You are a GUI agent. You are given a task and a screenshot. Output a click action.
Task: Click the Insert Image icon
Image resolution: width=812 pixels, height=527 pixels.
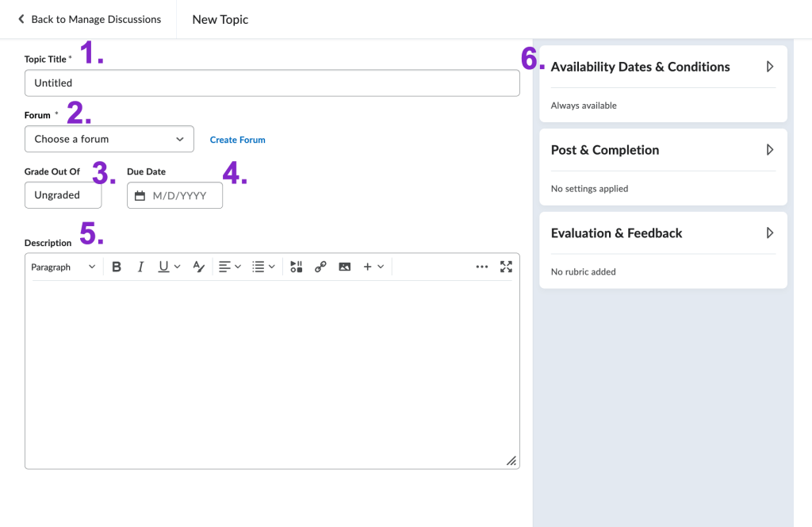pyautogui.click(x=344, y=267)
